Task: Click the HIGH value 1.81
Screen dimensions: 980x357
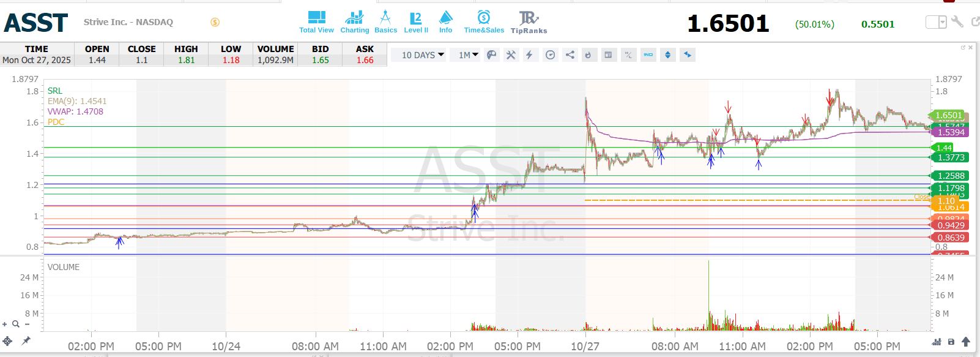Action: (x=186, y=60)
